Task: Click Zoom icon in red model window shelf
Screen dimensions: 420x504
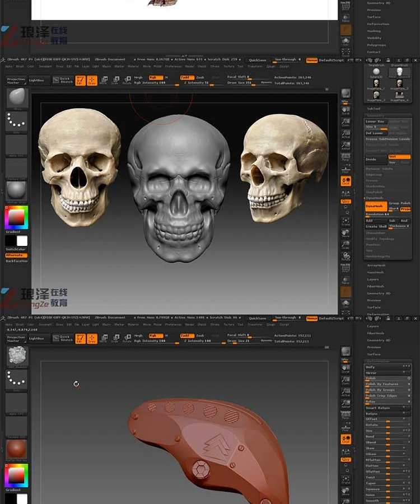Action: [x=346, y=380]
